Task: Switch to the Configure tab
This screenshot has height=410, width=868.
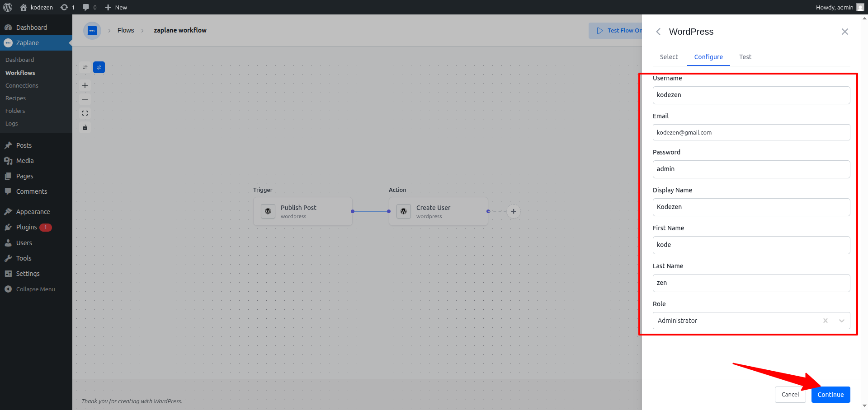Action: point(708,57)
